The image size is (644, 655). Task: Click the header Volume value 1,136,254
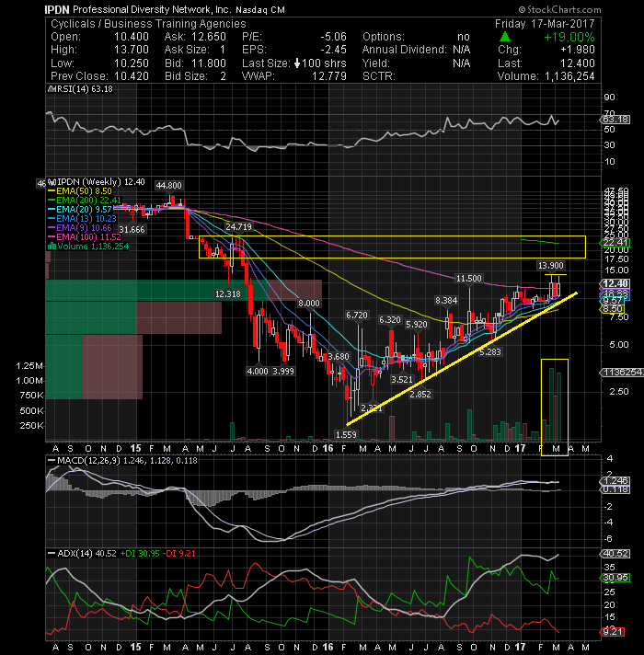(569, 76)
